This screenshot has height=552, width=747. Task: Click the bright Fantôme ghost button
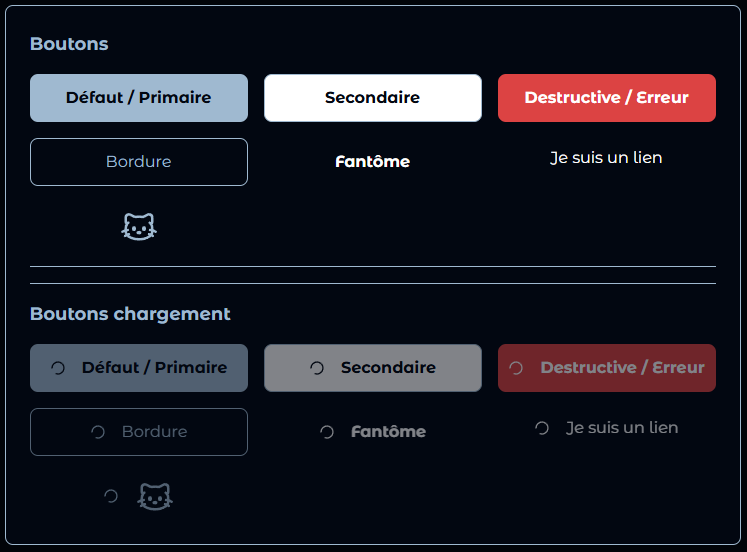point(372,162)
